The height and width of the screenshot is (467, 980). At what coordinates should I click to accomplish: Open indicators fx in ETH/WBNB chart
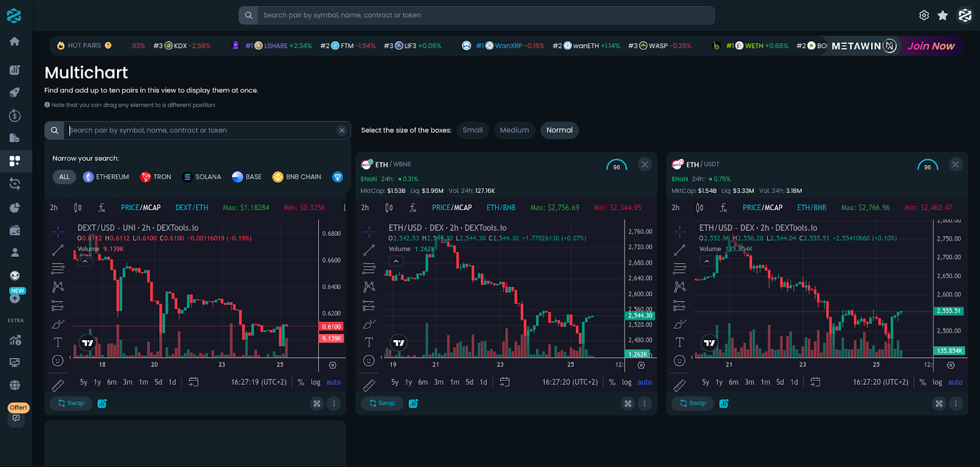click(413, 208)
